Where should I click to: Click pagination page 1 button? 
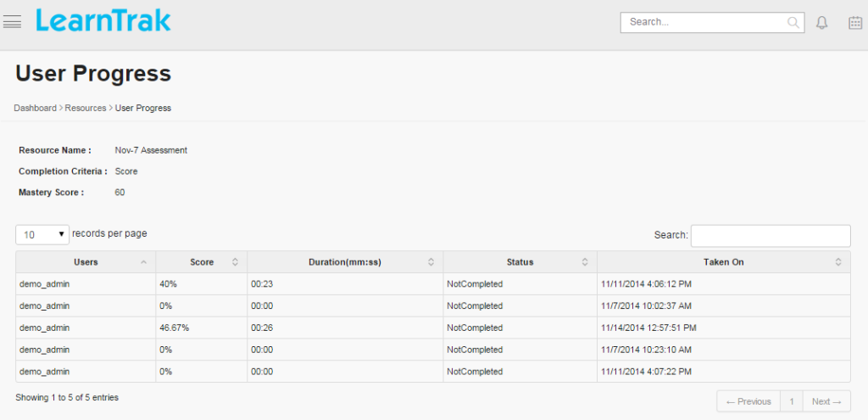point(792,401)
